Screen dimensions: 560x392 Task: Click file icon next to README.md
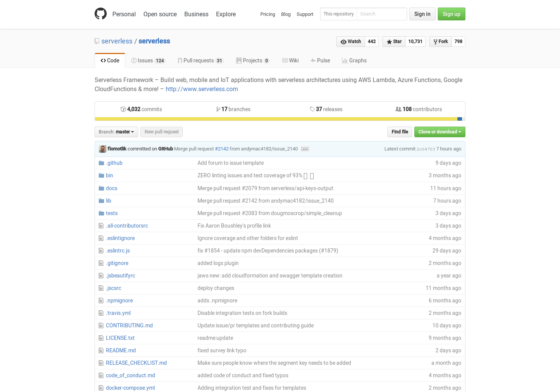(101, 350)
